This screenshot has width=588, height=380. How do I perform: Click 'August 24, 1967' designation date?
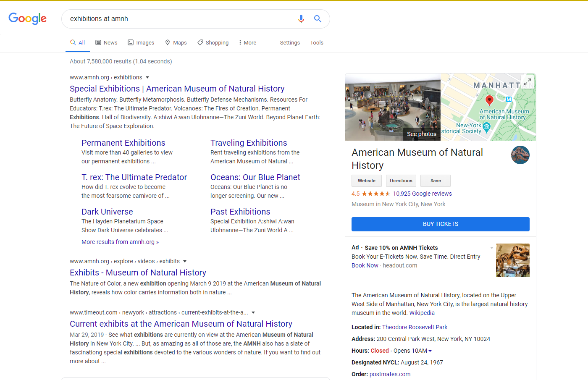(422, 362)
